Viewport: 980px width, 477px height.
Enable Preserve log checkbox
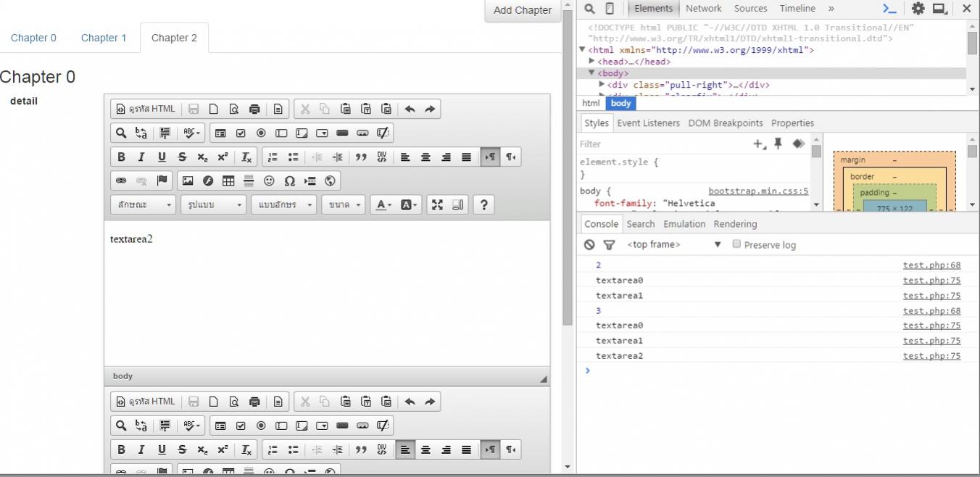click(736, 244)
